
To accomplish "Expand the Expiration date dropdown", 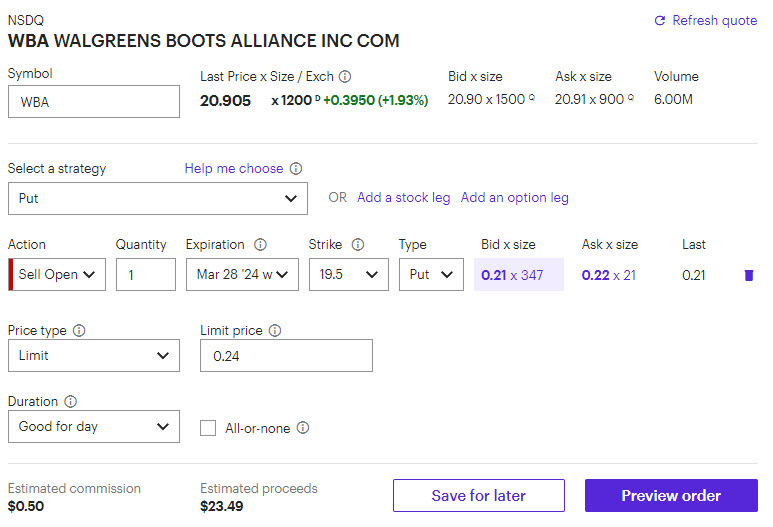I will point(242,274).
